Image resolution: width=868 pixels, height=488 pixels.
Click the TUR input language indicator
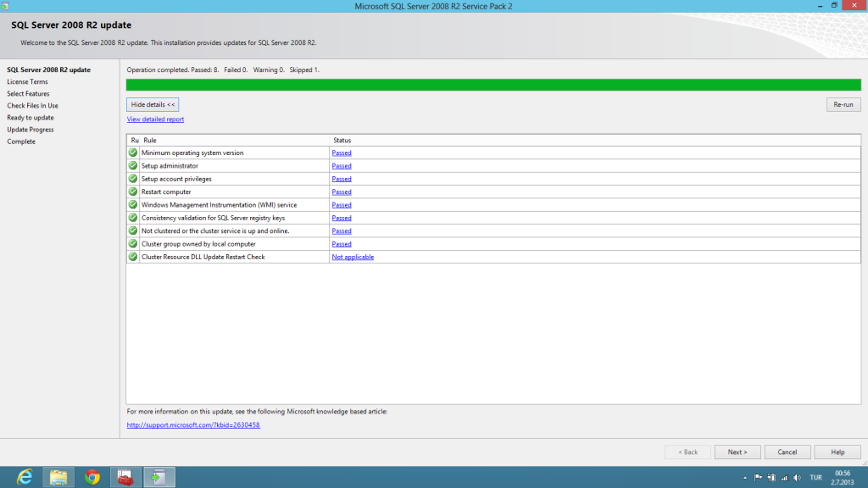[815, 478]
